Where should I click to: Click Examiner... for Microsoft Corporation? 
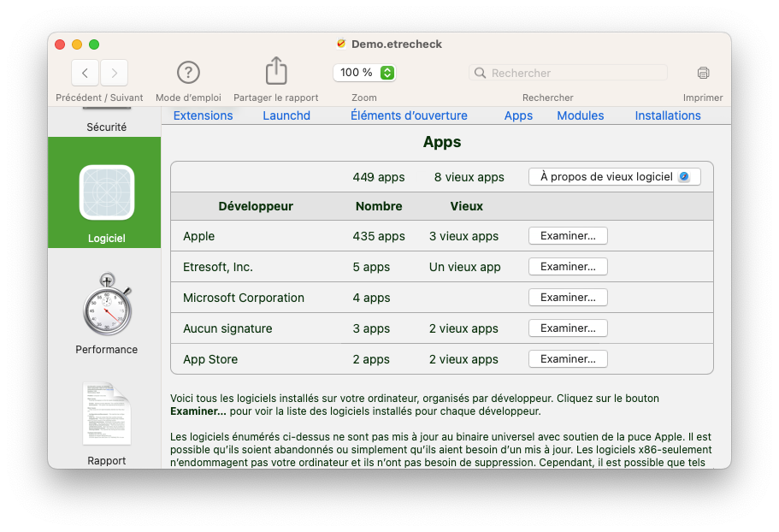click(x=568, y=298)
